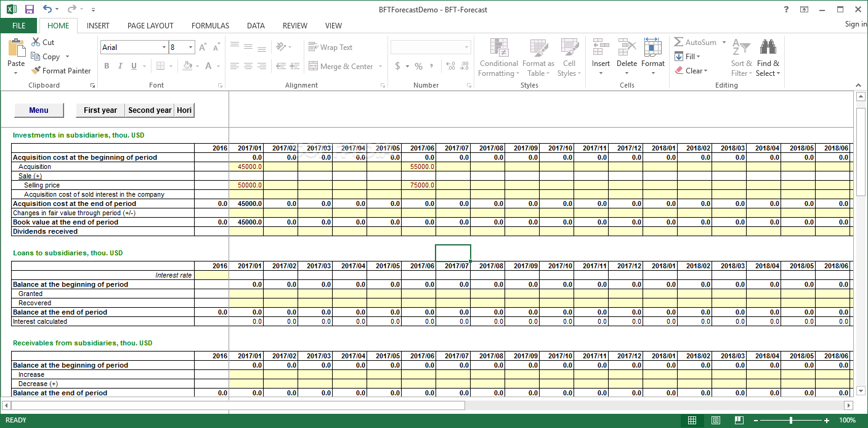Viewport: 868px width, 428px height.
Task: Open the Clear dropdown
Action: 691,70
